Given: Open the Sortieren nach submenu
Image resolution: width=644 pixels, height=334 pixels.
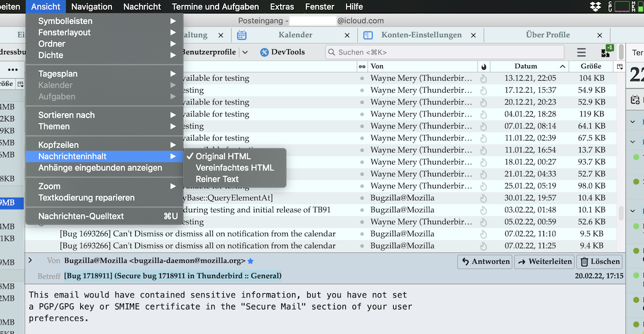Looking at the screenshot, I should pyautogui.click(x=66, y=115).
